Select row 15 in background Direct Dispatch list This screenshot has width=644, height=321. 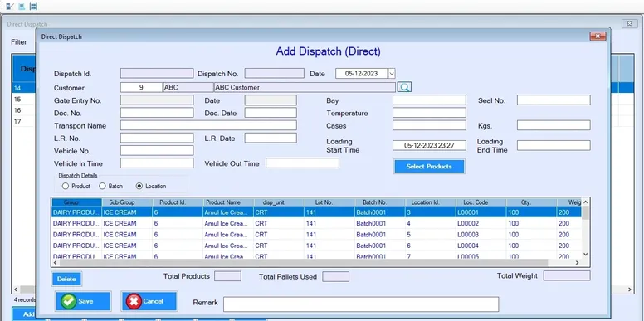coord(24,99)
